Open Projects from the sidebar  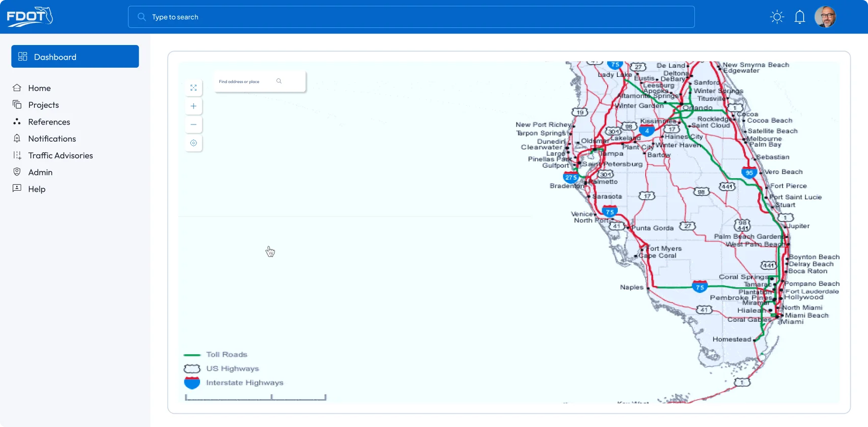(x=43, y=105)
